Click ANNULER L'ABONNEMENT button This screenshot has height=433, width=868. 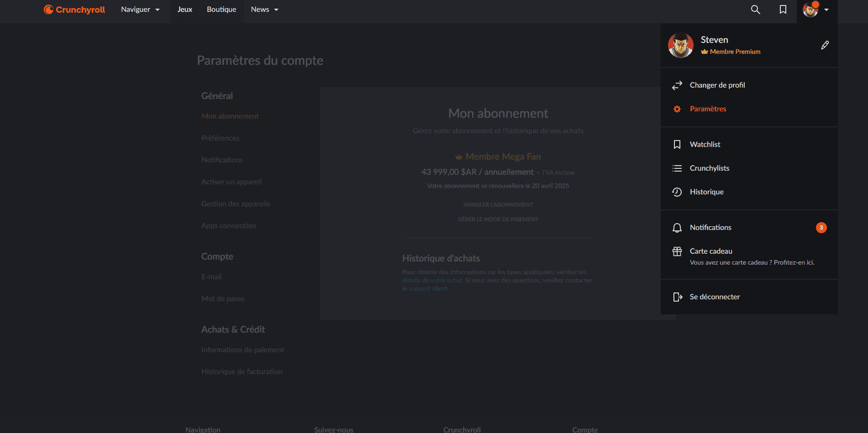[498, 205]
